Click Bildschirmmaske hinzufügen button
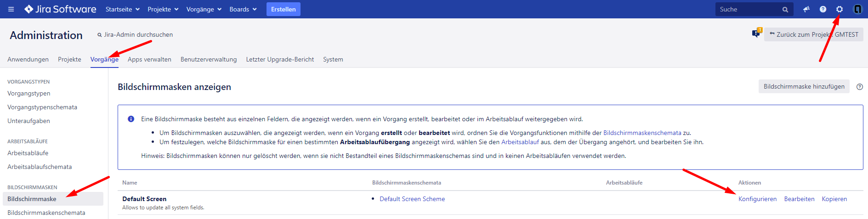868x219 pixels. click(804, 86)
